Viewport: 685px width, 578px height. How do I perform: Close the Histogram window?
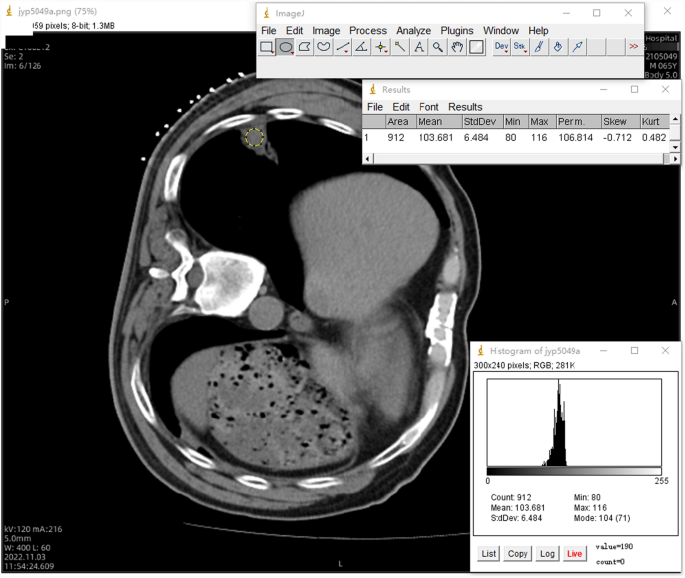pyautogui.click(x=665, y=350)
